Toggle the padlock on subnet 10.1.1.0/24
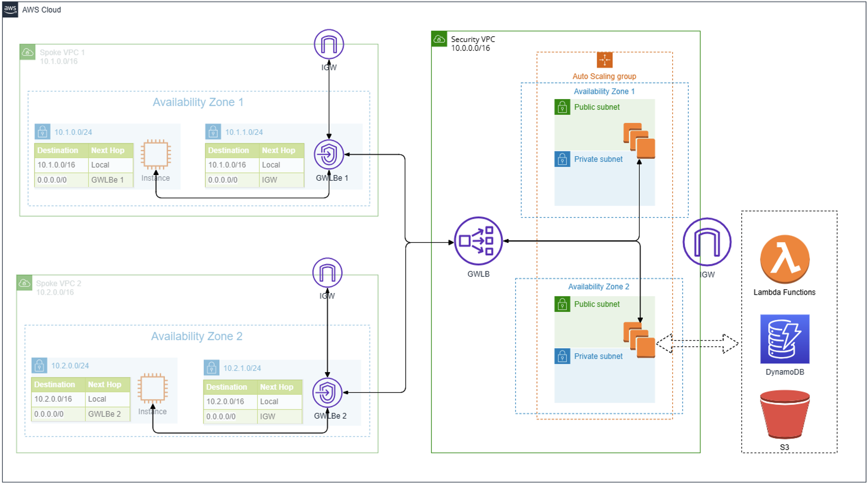This screenshot has width=868, height=484. point(213,132)
